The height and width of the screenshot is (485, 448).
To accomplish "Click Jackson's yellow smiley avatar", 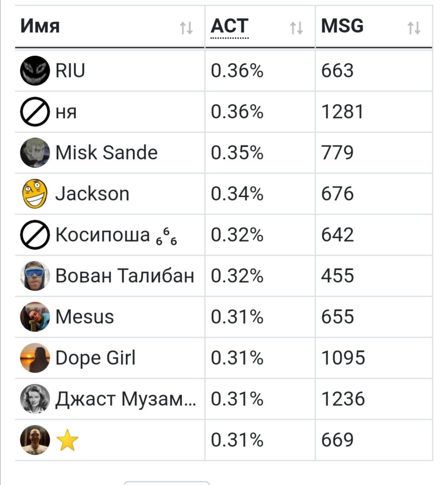I will (35, 194).
